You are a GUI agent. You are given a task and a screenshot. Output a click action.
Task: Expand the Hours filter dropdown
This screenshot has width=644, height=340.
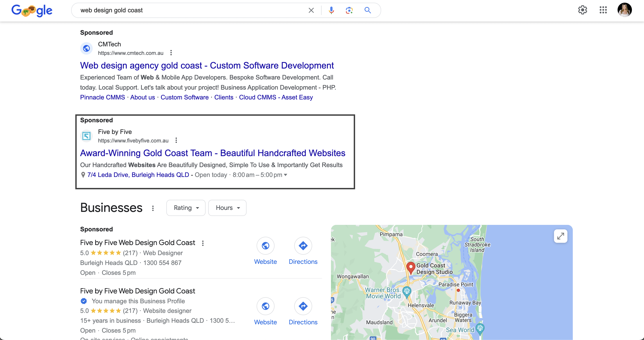coord(228,207)
